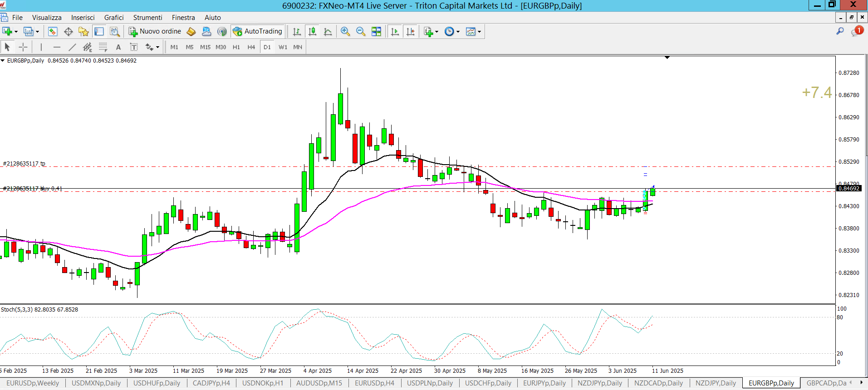Open arrows objects tool
868x390 pixels.
(x=149, y=47)
